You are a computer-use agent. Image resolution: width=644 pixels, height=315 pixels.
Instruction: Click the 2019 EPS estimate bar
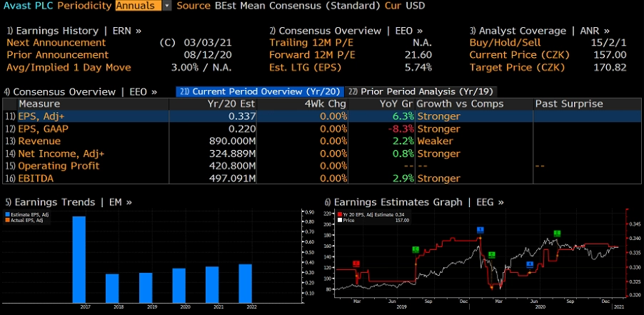point(146,287)
